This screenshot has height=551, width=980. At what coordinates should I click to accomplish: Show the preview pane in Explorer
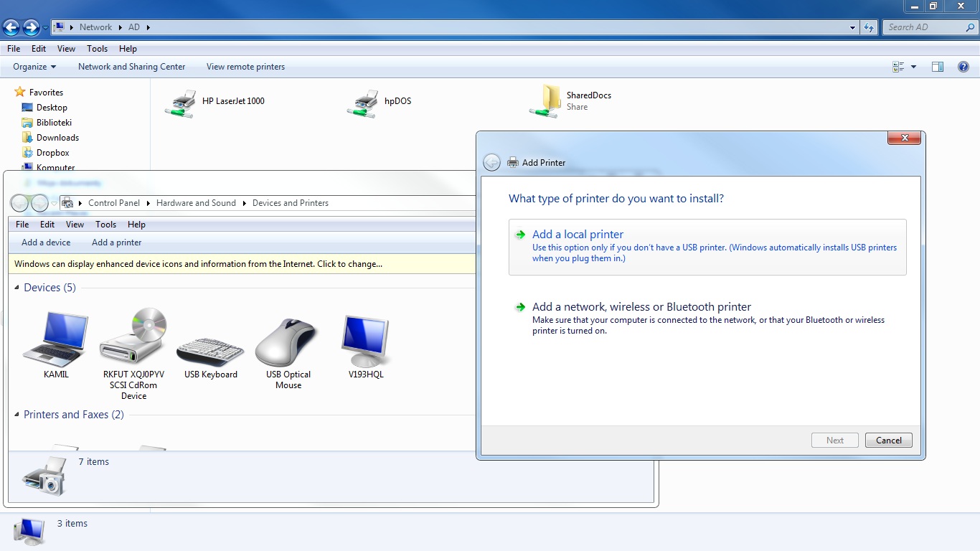(x=937, y=67)
